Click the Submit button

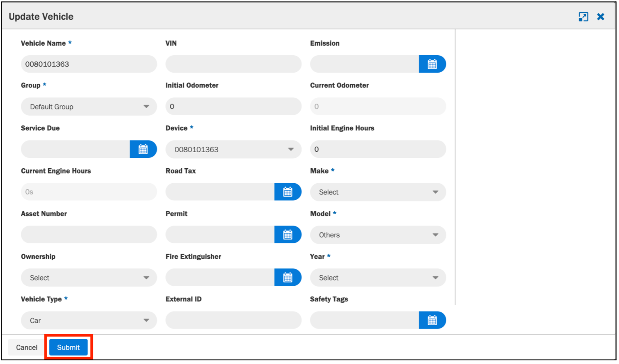(x=69, y=347)
